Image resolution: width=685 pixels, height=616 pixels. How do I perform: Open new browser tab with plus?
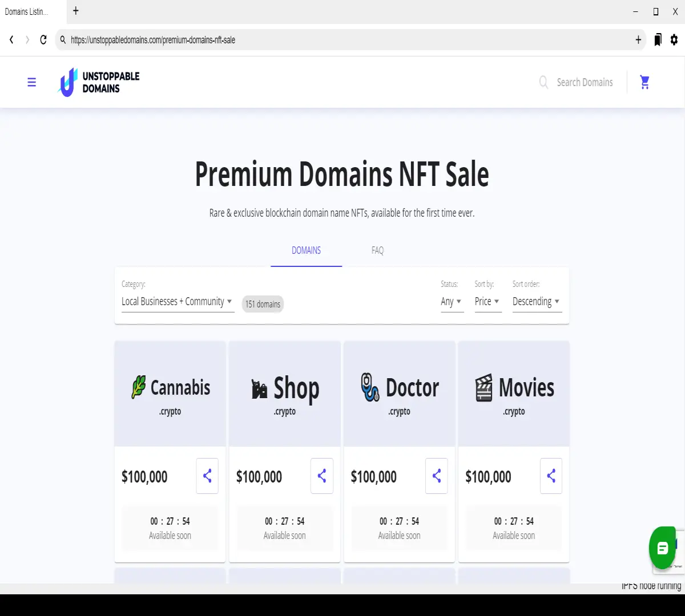(x=76, y=11)
